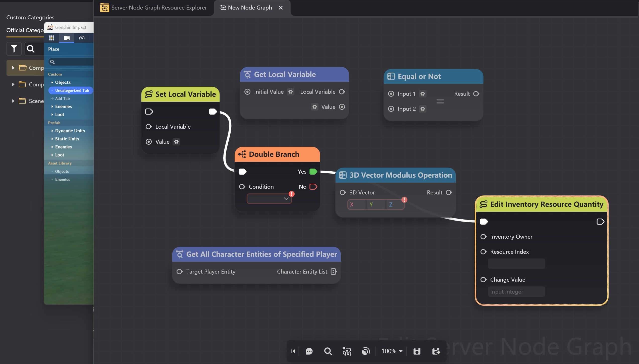Image resolution: width=639 pixels, height=364 pixels.
Task: Click the save-and-export icon with arrow
Action: [x=436, y=351]
